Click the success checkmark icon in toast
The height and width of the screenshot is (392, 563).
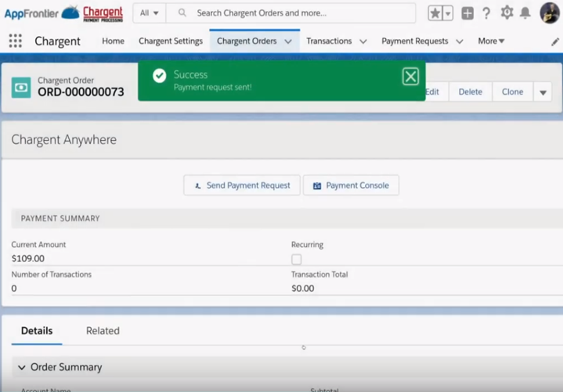160,76
